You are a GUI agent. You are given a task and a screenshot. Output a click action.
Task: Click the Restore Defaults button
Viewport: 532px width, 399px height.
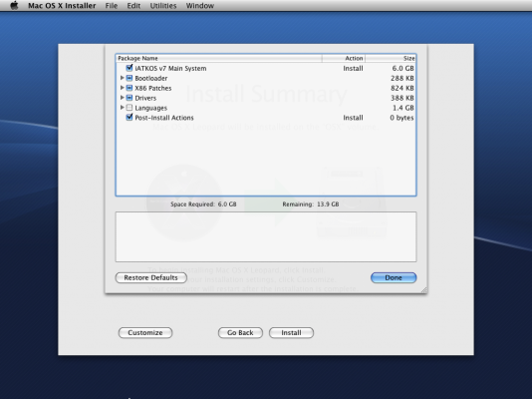(151, 277)
